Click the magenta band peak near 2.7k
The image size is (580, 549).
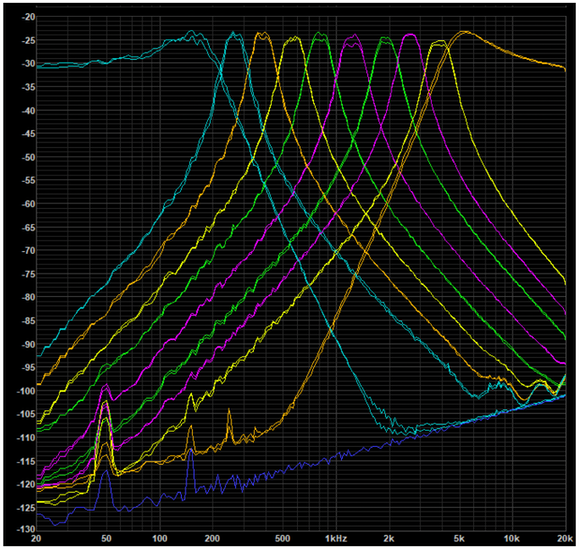pos(410,35)
